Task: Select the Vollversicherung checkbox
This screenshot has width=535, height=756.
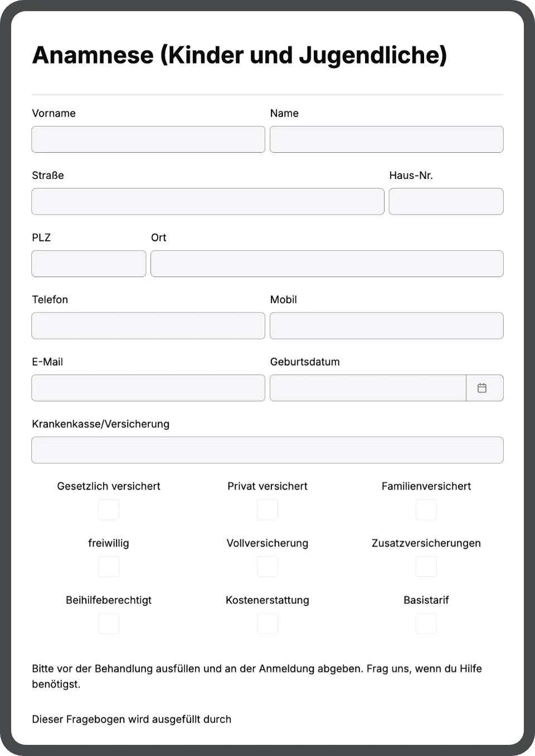Action: pos(267,566)
